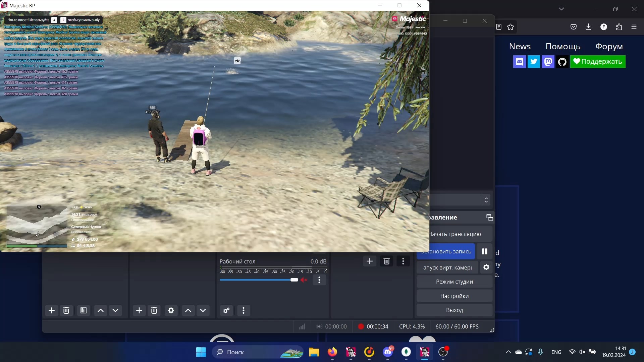
Task: Toggle system volume mute icon in tray
Action: tap(582, 352)
